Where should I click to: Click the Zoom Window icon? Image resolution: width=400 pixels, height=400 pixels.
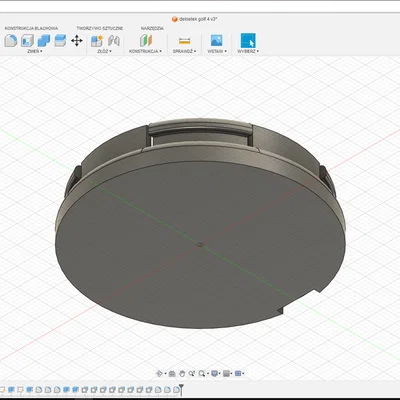coord(192,373)
